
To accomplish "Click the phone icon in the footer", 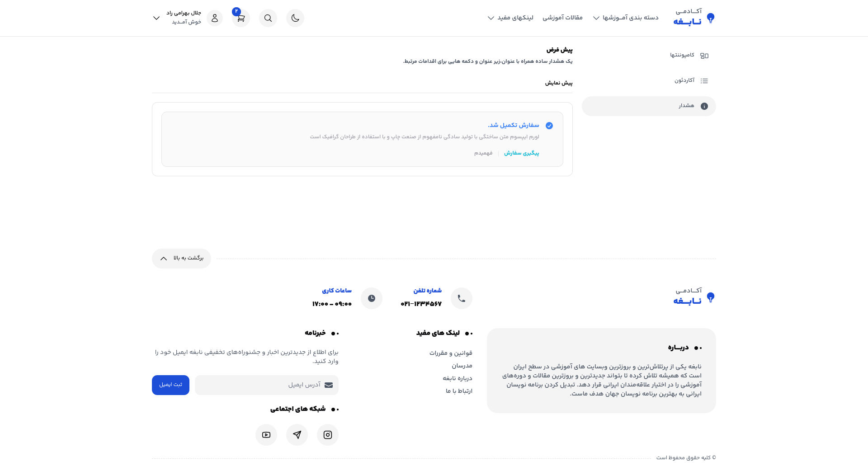I will [x=462, y=298].
